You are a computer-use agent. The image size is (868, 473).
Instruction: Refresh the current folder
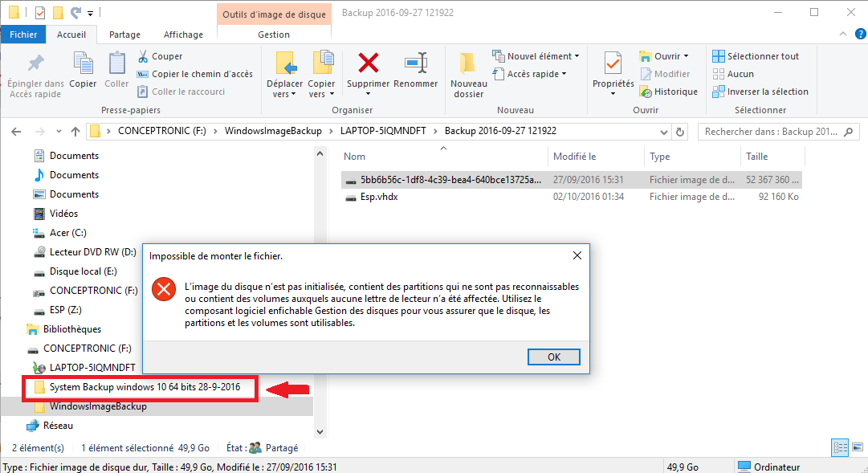coord(680,132)
